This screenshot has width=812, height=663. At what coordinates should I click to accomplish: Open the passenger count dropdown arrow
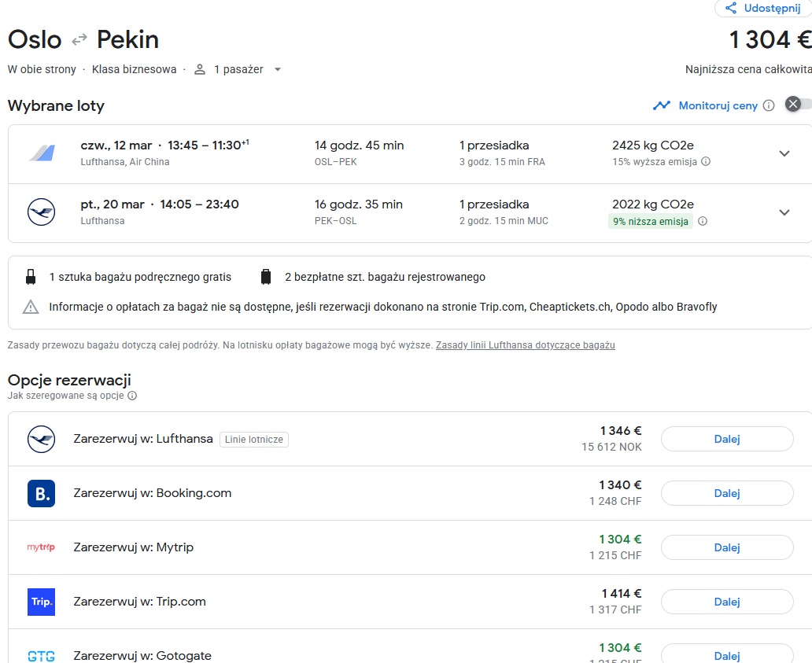point(278,69)
